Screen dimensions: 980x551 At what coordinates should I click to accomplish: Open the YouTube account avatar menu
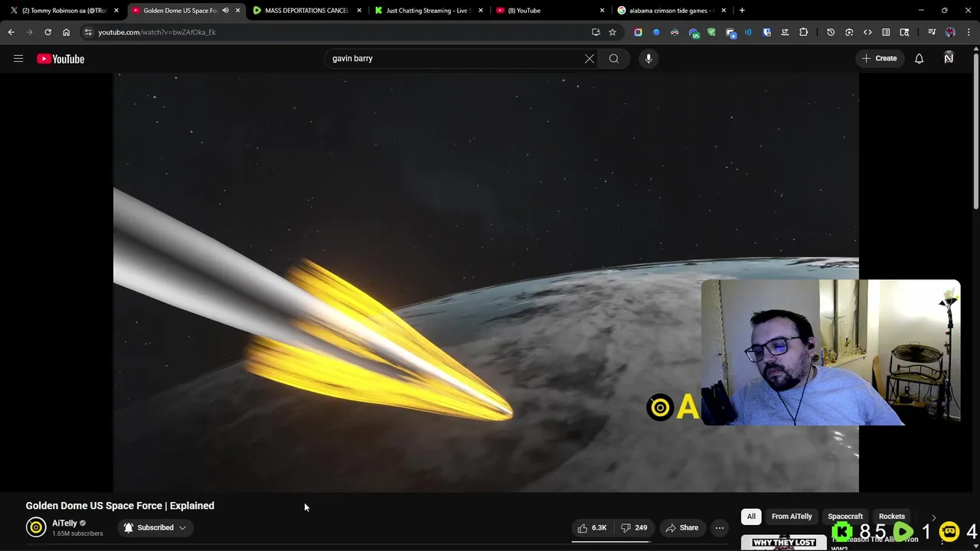coord(949,58)
